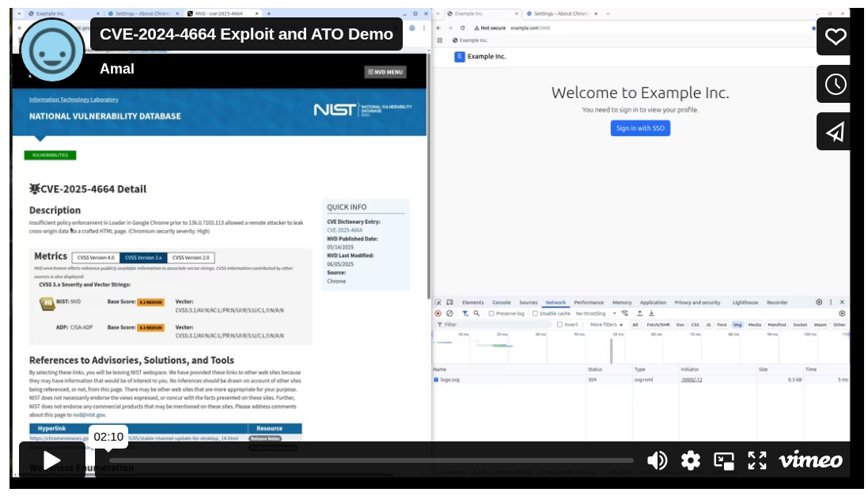Clear the network log icon
The width and height of the screenshot is (868, 496).
[449, 313]
